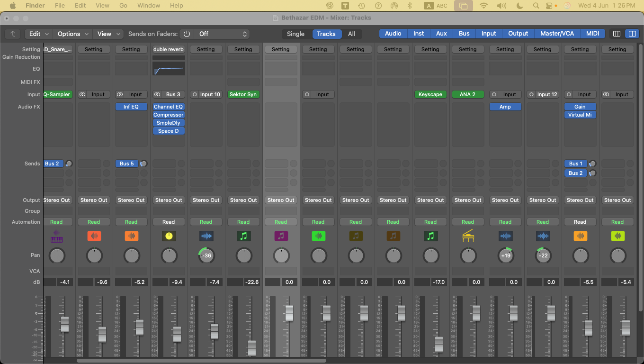The image size is (644, 364).
Task: Open the mixer Edit dropdown menu
Action: click(x=38, y=34)
